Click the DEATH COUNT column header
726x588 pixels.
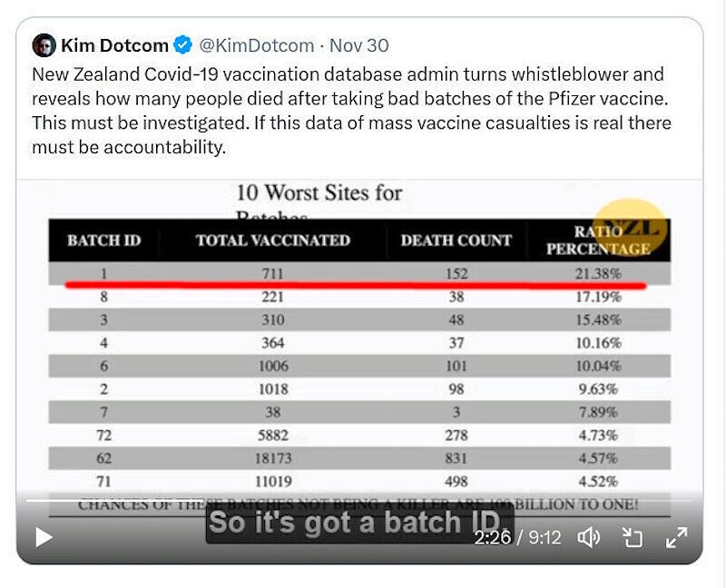(456, 240)
